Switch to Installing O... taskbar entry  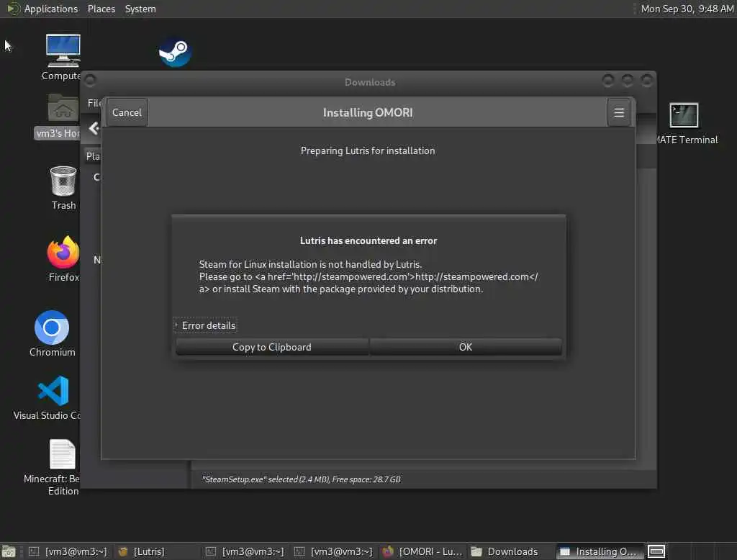[598, 551]
